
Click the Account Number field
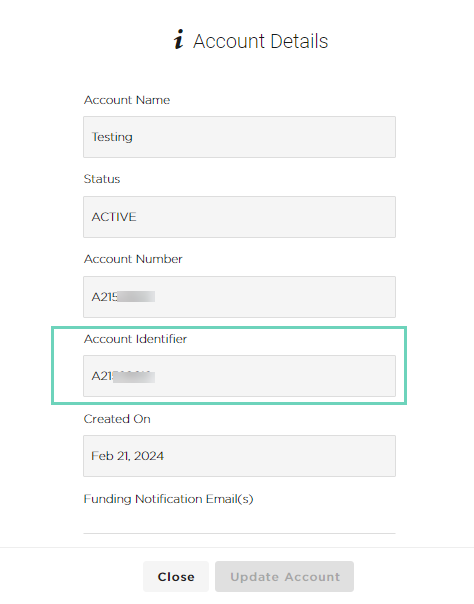[x=240, y=297]
